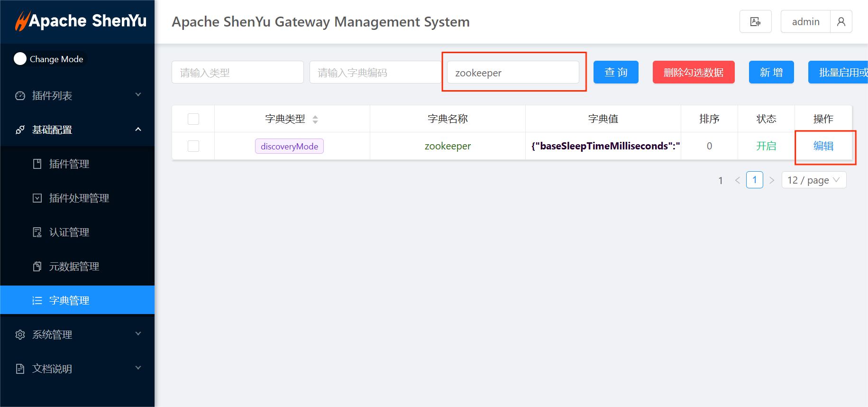868x407 pixels.
Task: Open the 12 / page size dropdown
Action: (x=813, y=180)
